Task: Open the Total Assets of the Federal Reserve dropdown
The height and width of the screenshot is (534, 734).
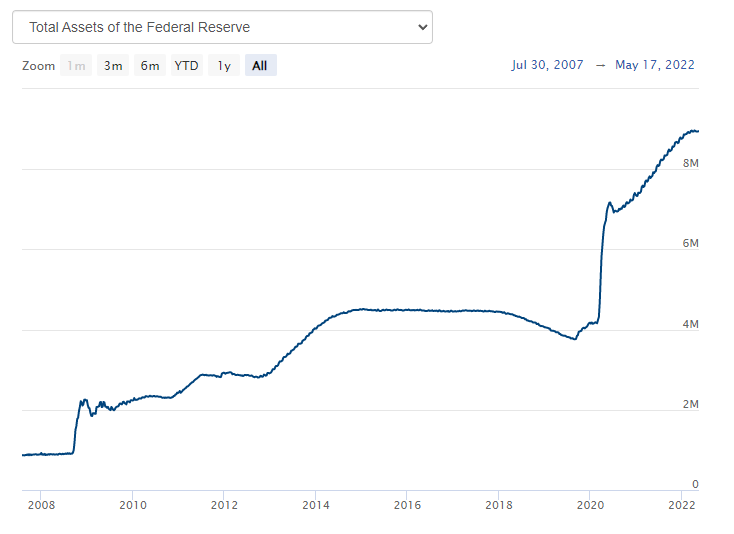Action: tap(221, 27)
